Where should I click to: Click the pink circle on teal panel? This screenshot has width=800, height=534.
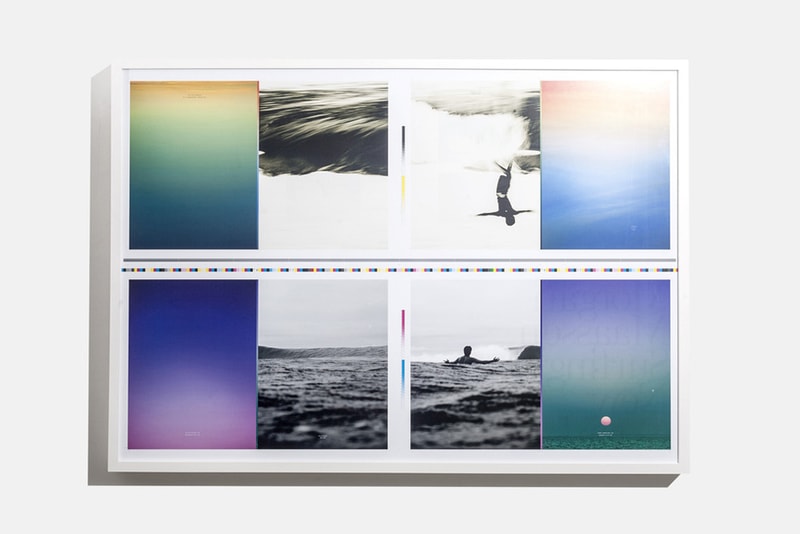pyautogui.click(x=606, y=421)
